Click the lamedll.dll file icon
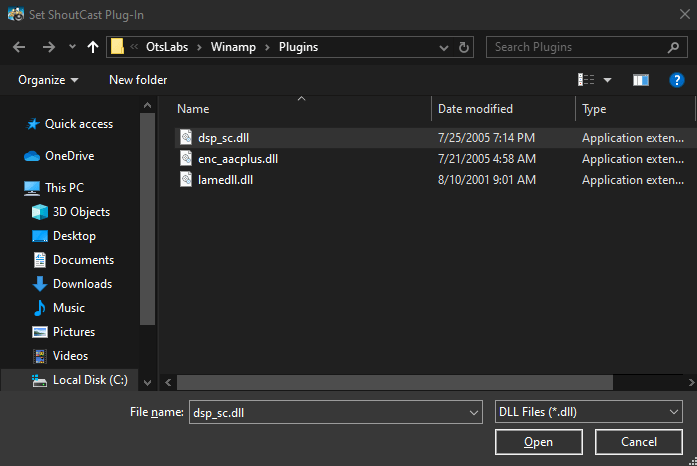Image resolution: width=697 pixels, height=466 pixels. (x=186, y=179)
